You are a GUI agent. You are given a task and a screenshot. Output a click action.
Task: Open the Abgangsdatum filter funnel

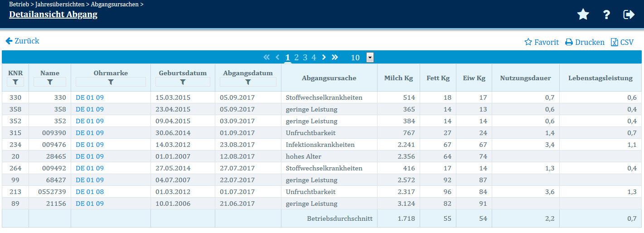point(248,82)
